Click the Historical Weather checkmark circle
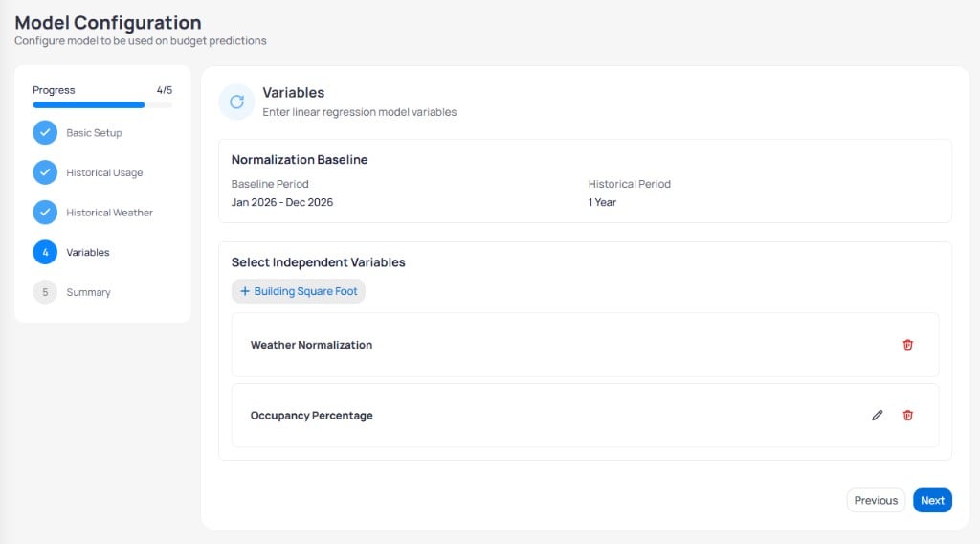 point(45,213)
